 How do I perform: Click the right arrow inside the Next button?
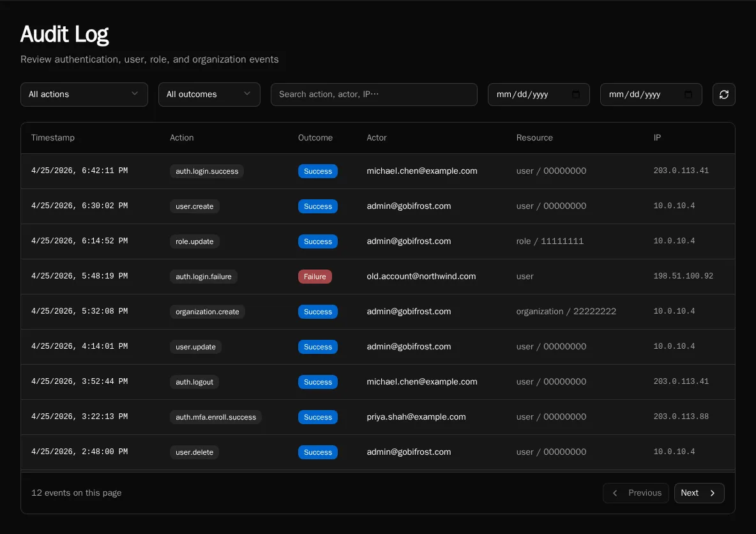[712, 492]
